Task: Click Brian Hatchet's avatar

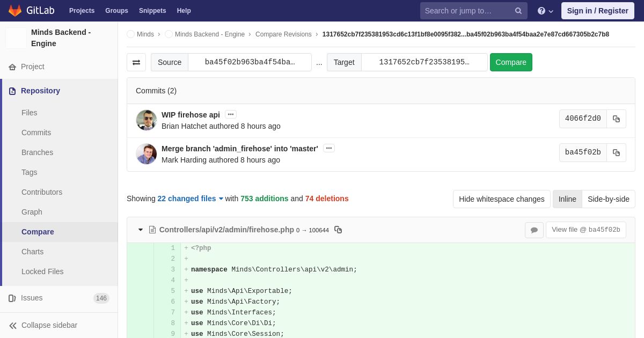Action: click(x=147, y=120)
